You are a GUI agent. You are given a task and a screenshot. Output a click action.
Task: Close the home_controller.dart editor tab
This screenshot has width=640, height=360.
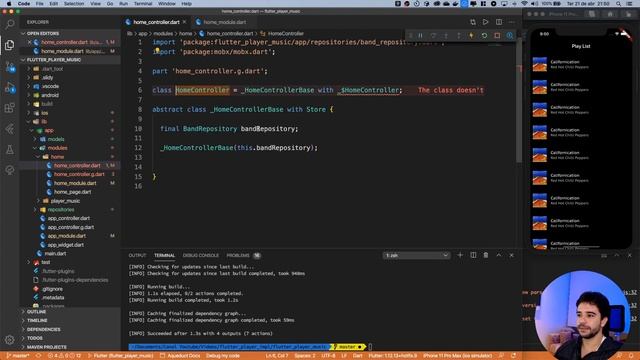(x=184, y=22)
